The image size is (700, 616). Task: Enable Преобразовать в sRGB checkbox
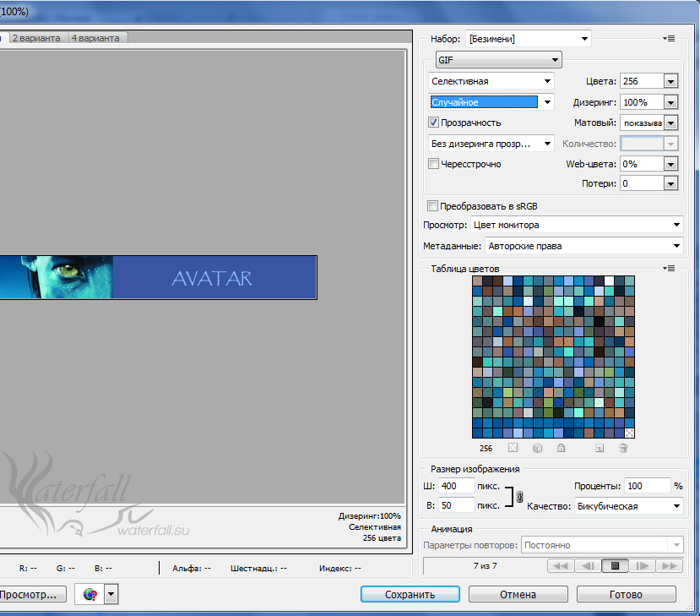coord(432,206)
